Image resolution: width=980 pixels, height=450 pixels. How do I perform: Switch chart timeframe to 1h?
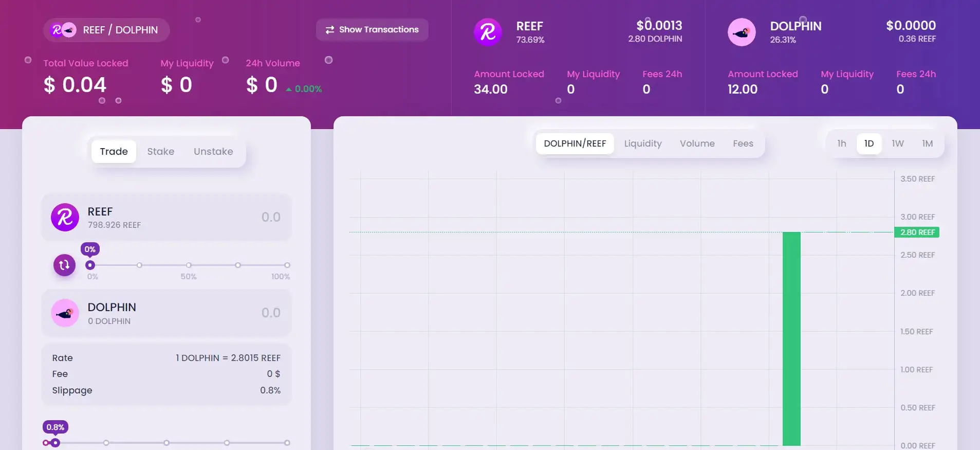point(841,143)
